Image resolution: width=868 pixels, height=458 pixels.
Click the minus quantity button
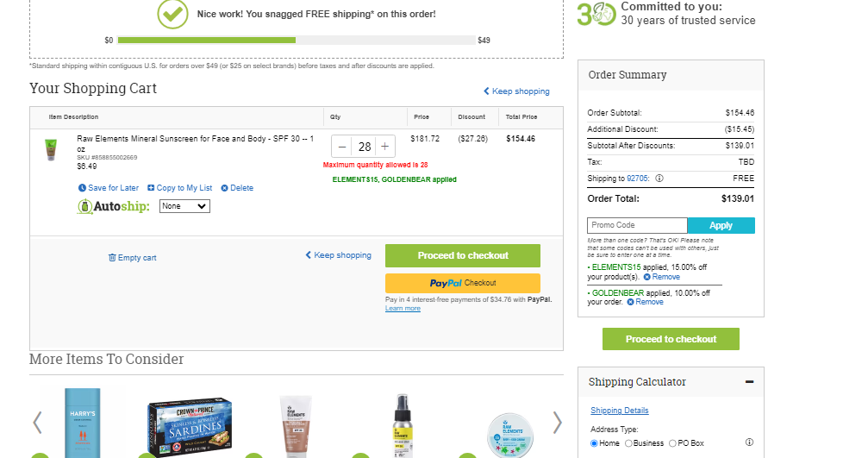click(342, 147)
